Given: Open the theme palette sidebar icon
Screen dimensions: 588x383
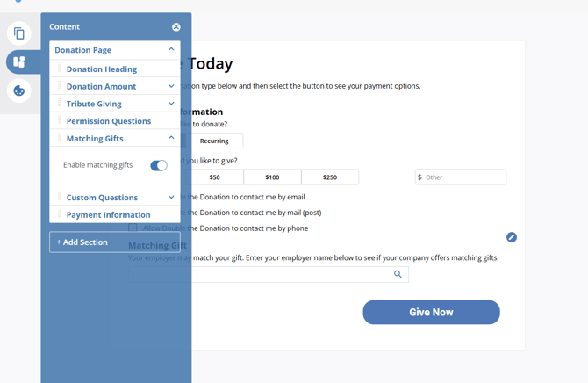Looking at the screenshot, I should [x=18, y=90].
